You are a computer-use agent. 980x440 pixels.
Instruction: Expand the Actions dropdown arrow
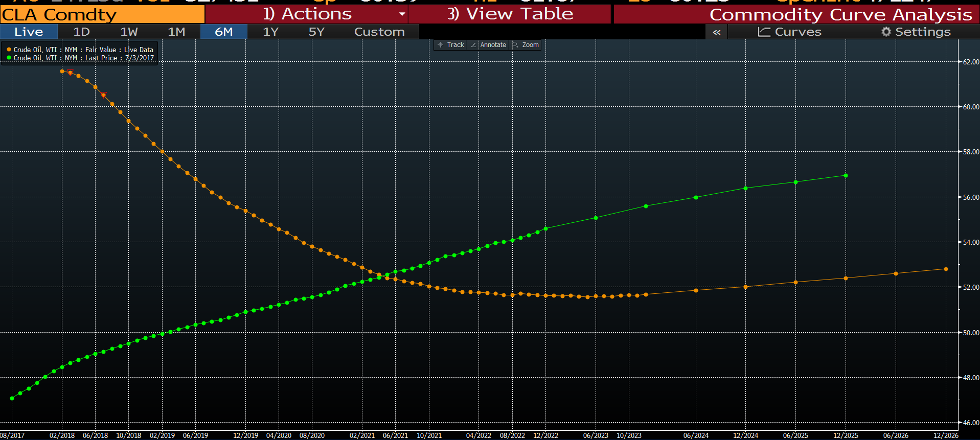click(x=402, y=14)
